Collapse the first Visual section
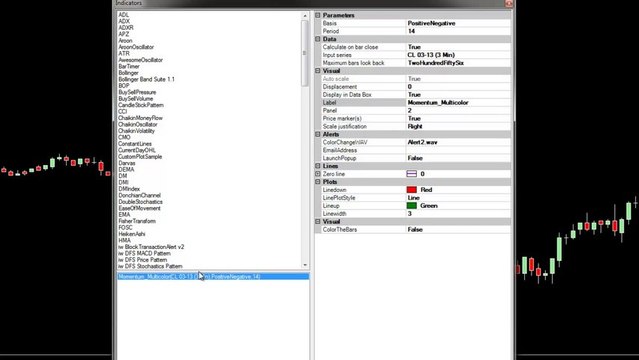The height and width of the screenshot is (360, 639). point(318,71)
